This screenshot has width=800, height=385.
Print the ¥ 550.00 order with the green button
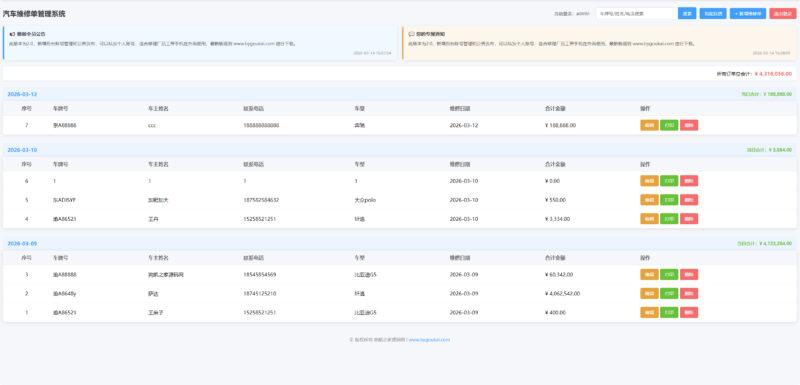(x=669, y=200)
